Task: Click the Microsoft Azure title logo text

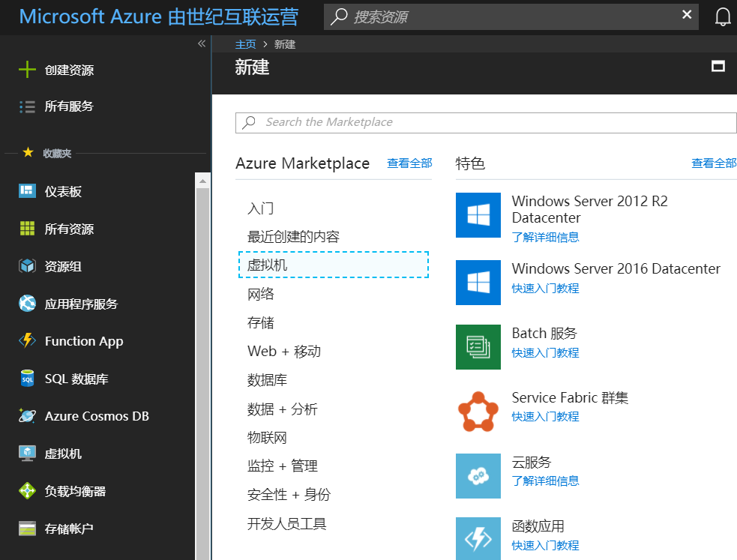Action: pyautogui.click(x=158, y=17)
